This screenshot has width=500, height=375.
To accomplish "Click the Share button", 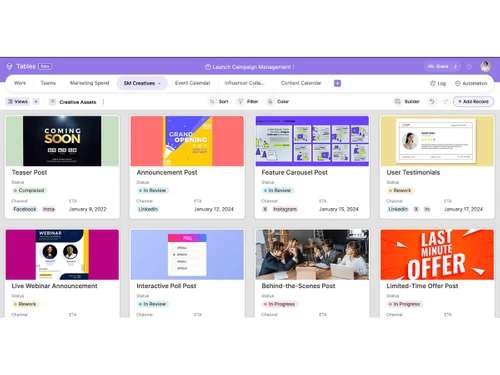I will [x=442, y=67].
